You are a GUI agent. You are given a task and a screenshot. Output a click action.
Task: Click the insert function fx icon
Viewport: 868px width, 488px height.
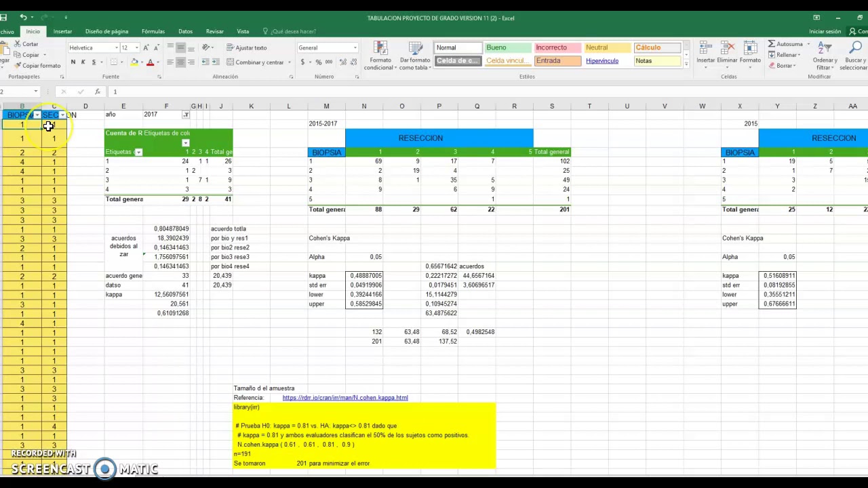98,91
